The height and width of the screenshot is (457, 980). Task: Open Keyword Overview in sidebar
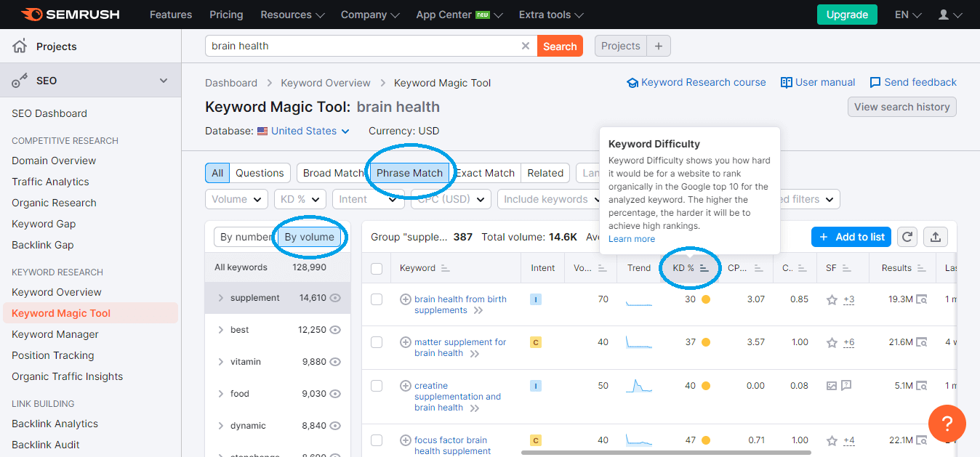tap(57, 292)
